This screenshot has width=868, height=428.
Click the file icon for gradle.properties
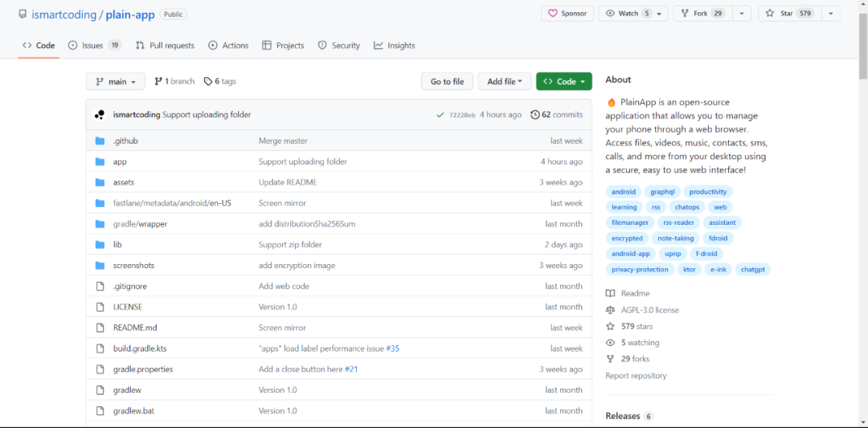click(100, 369)
